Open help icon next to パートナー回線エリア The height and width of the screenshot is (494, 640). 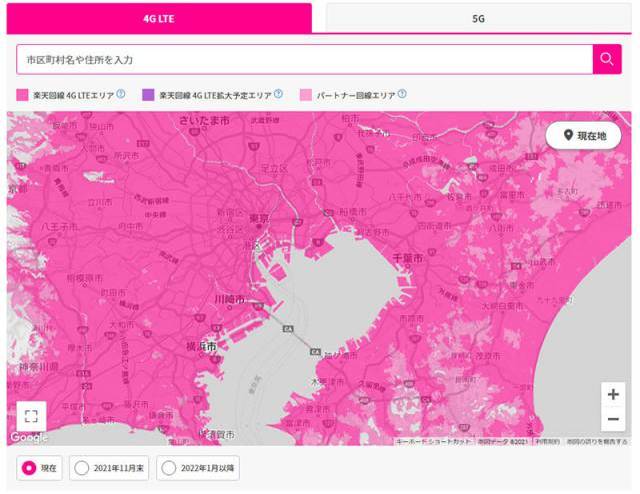[x=402, y=94]
